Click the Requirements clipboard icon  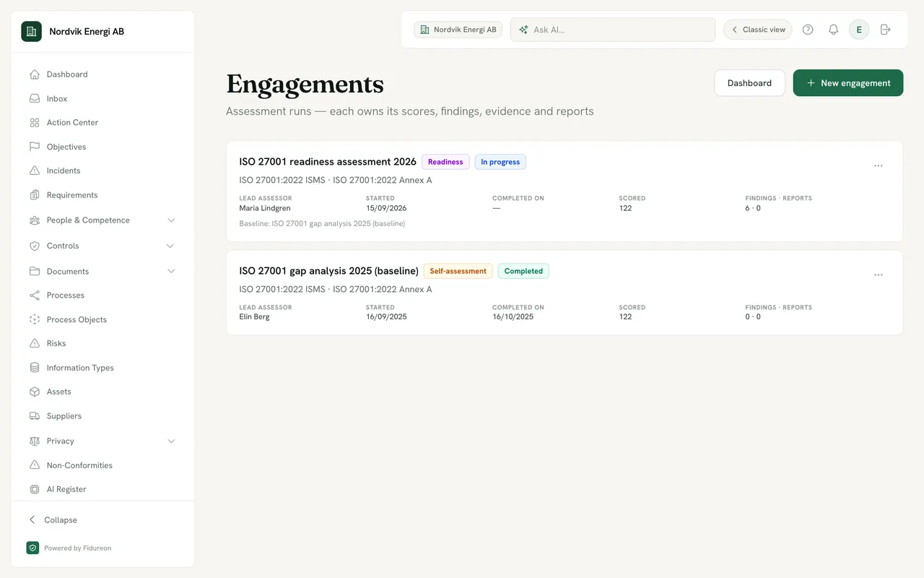34,195
